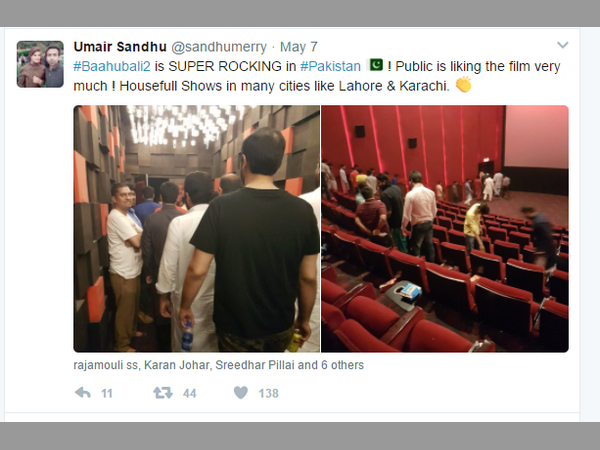Click the Pakistan flag emoji
Screen dimensions: 600x450
pyautogui.click(x=375, y=65)
